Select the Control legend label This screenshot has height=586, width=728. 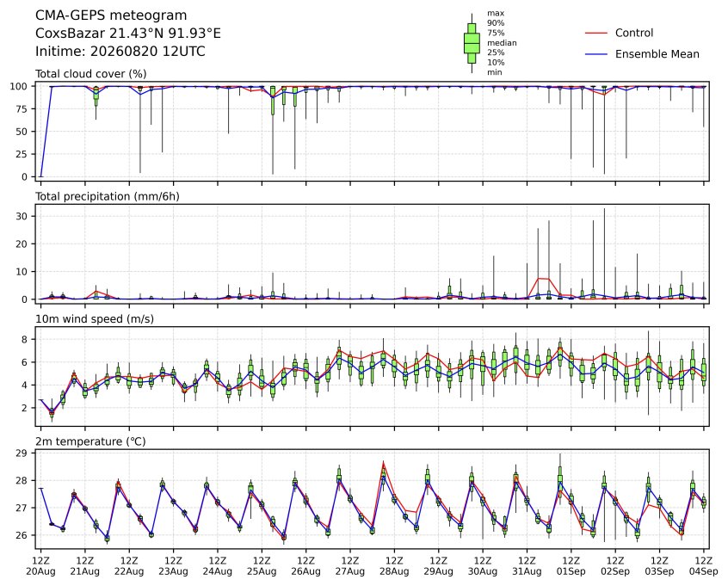coord(633,33)
